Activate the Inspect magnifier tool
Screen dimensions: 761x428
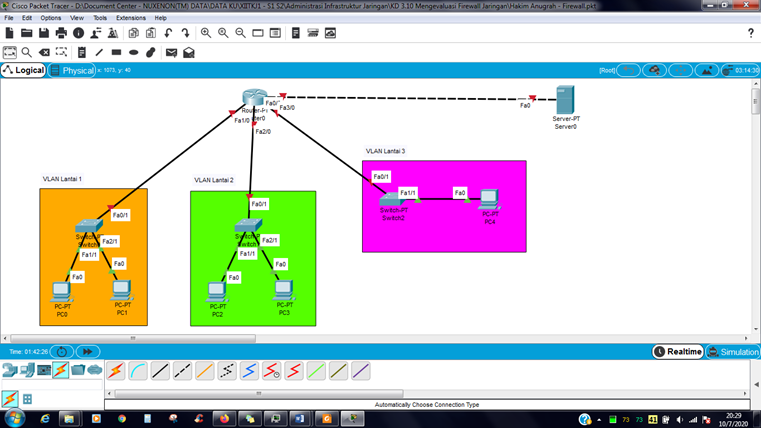(27, 52)
